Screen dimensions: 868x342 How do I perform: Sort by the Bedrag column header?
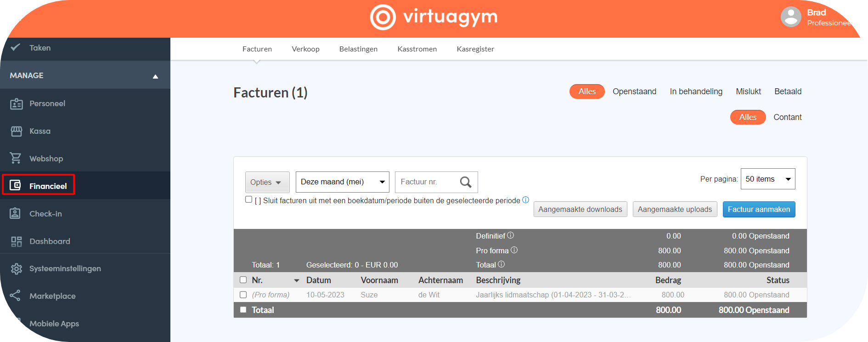668,280
